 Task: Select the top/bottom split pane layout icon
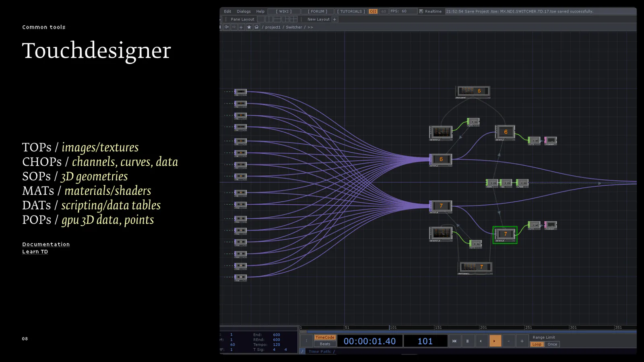(x=277, y=19)
